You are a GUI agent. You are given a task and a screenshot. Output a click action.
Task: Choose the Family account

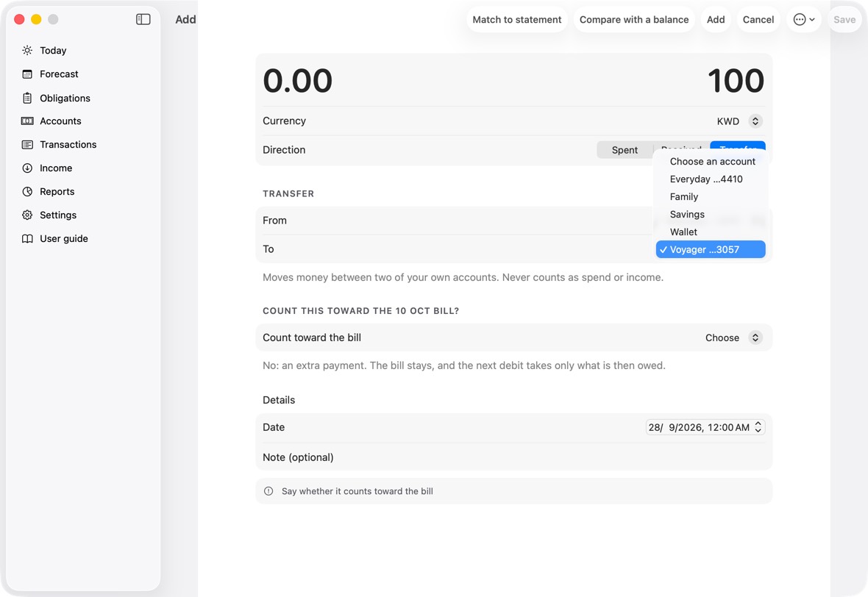pyautogui.click(x=711, y=197)
